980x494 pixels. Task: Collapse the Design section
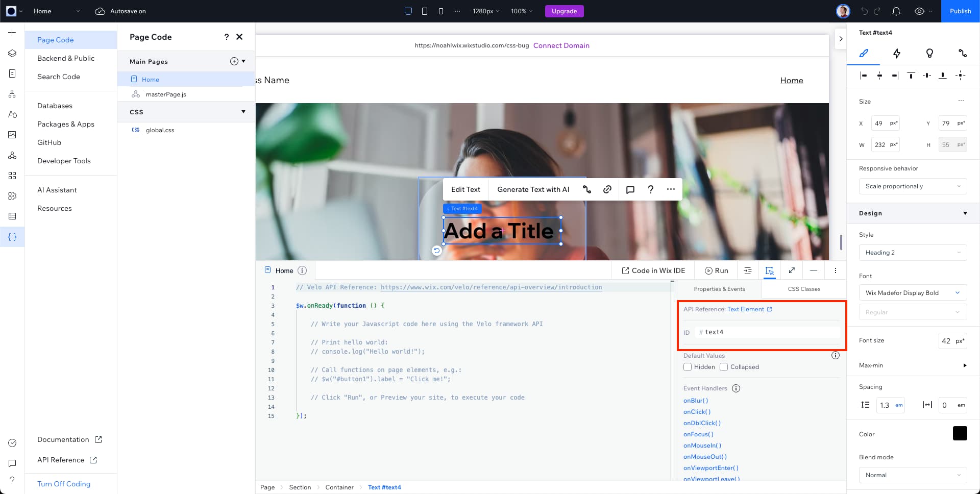coord(965,213)
